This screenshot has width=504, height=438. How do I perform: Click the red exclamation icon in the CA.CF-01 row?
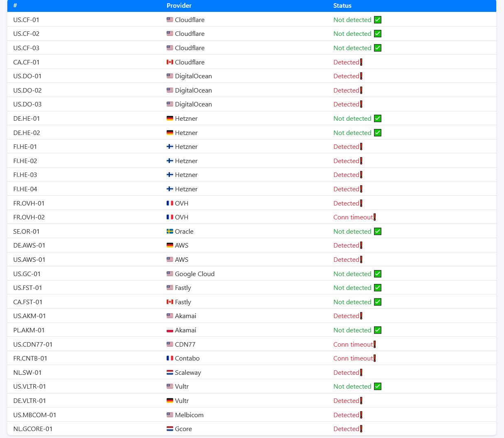(361, 62)
